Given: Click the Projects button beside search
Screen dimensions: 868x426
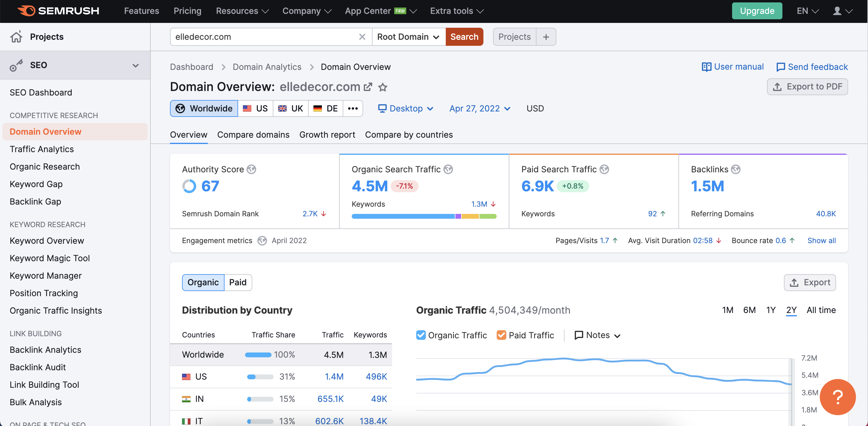Looking at the screenshot, I should pos(514,37).
